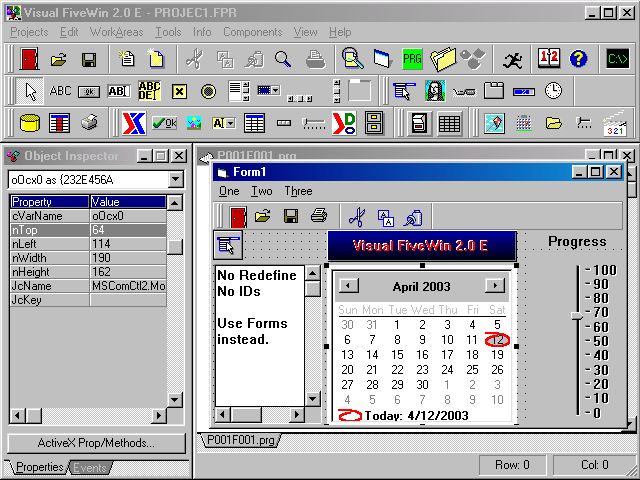
Task: Click the Progress slider thumb
Action: 577,315
